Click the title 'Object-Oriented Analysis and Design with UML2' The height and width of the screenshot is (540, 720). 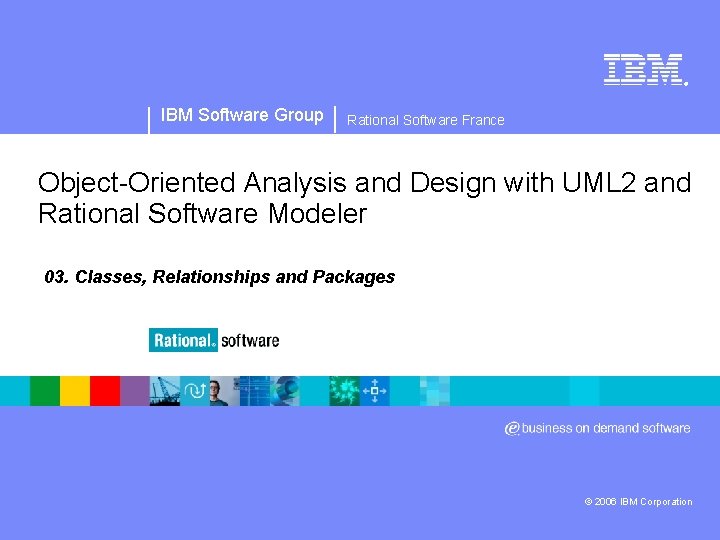pyautogui.click(x=337, y=183)
